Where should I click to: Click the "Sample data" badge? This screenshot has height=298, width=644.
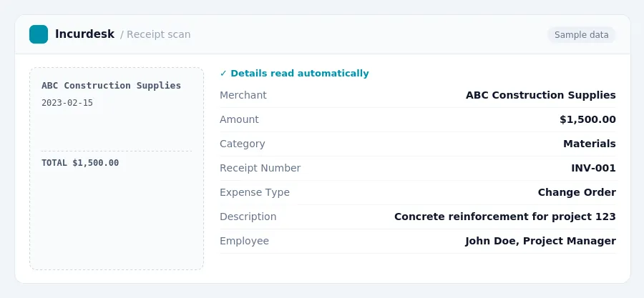(581, 35)
